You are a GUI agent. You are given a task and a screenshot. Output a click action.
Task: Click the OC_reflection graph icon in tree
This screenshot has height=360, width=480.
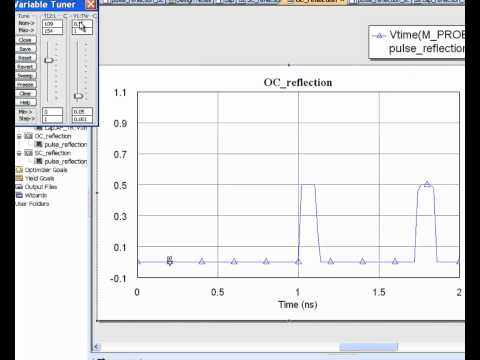tap(29, 136)
